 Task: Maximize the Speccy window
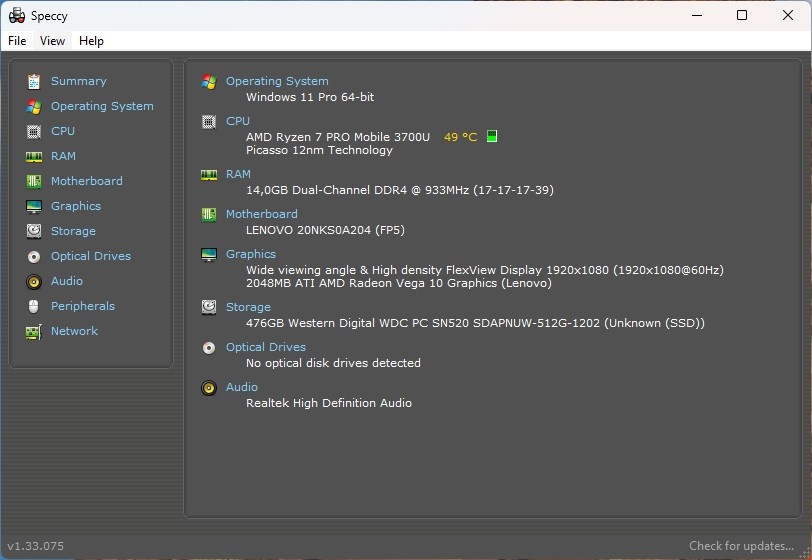coord(742,15)
